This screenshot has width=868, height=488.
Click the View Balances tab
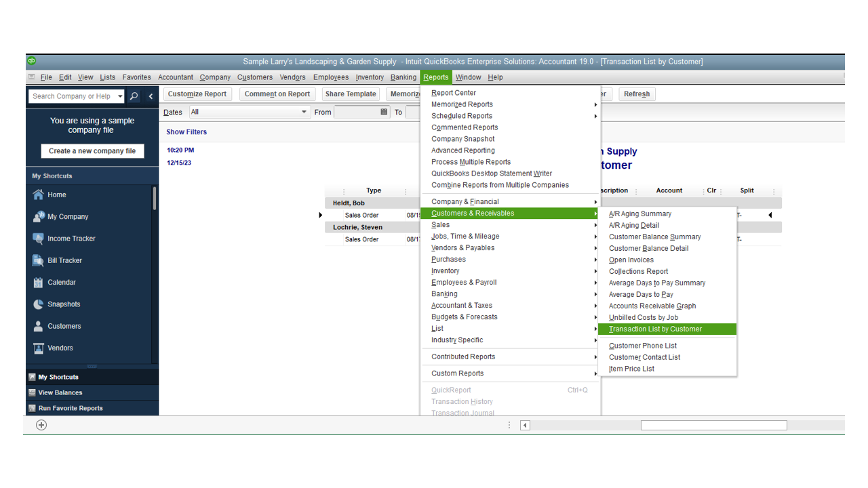click(x=92, y=392)
